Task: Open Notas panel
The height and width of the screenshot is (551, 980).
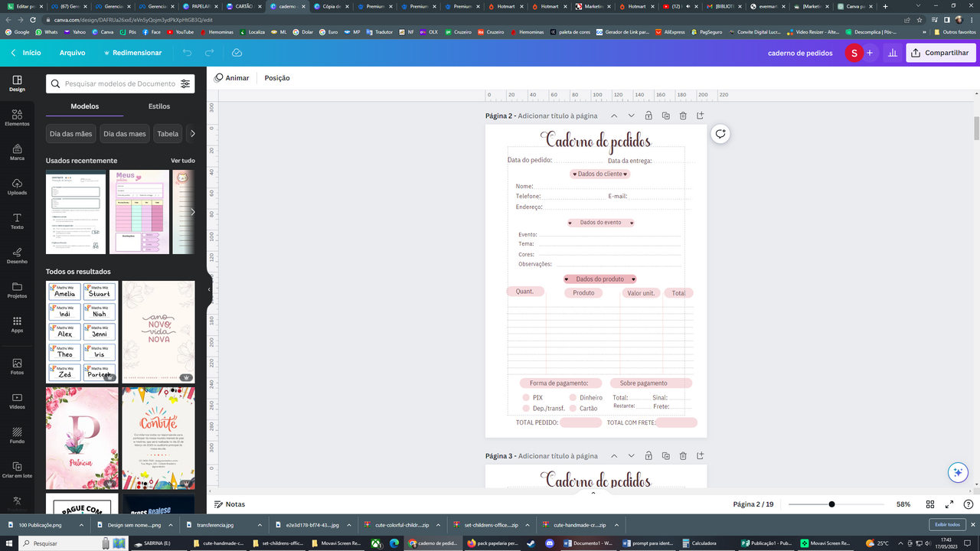Action: tap(230, 504)
